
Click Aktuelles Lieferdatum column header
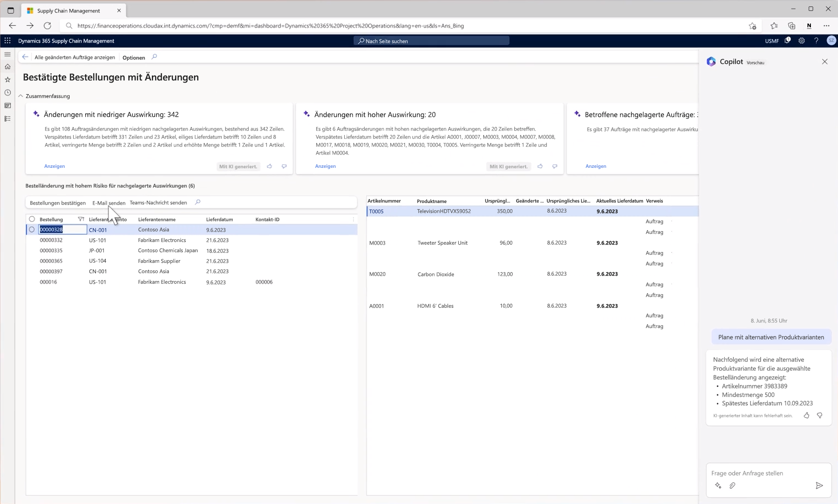620,201
